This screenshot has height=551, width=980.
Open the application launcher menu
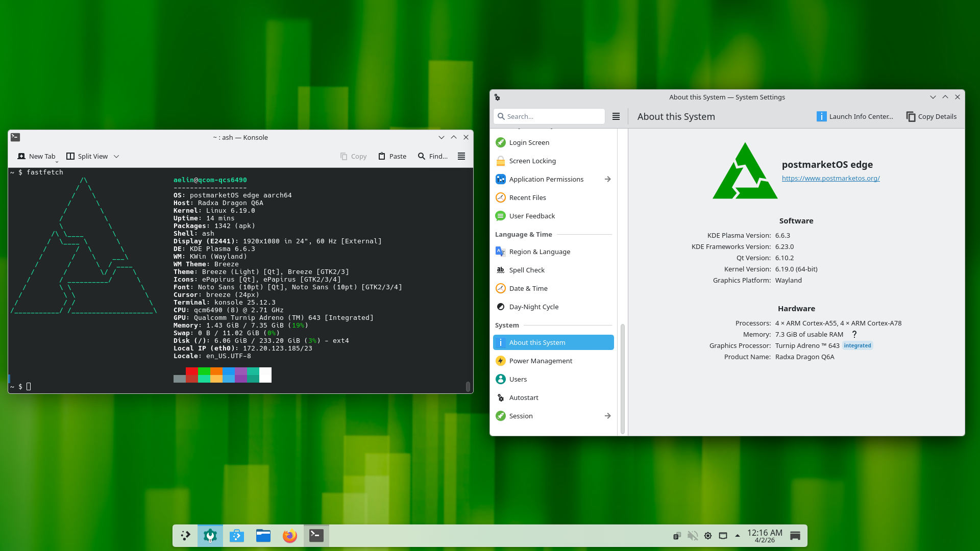coord(185,536)
